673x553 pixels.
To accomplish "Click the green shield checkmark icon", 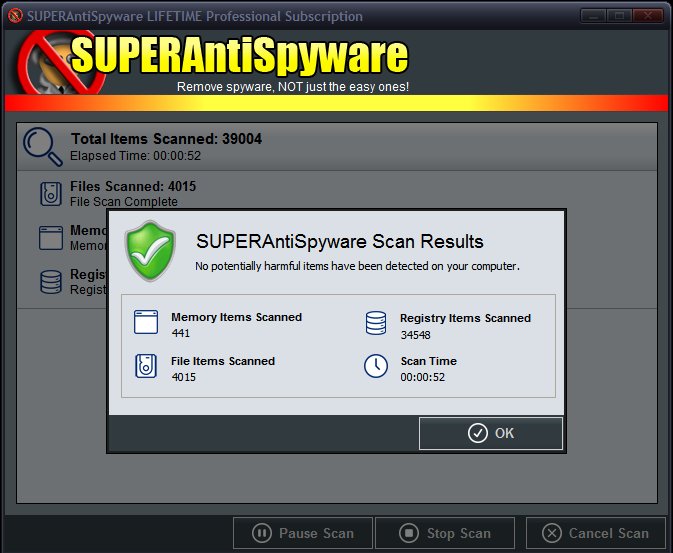I will (150, 251).
